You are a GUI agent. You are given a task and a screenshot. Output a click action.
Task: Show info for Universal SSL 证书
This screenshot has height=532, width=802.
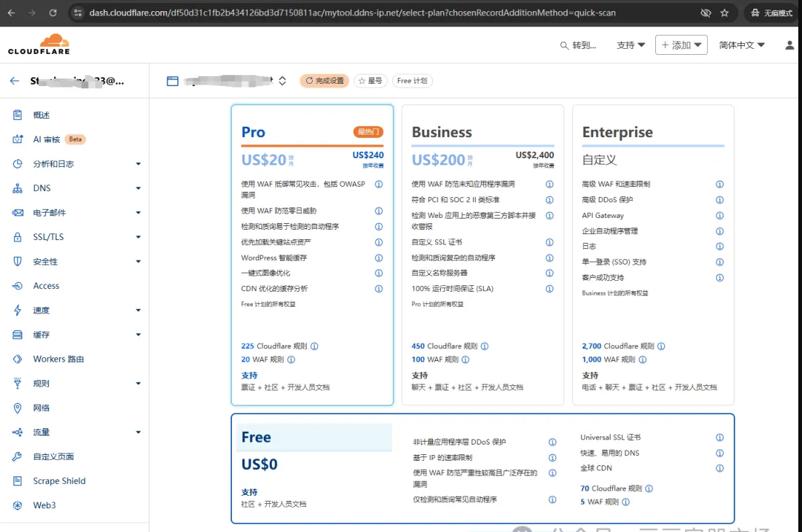(x=720, y=437)
